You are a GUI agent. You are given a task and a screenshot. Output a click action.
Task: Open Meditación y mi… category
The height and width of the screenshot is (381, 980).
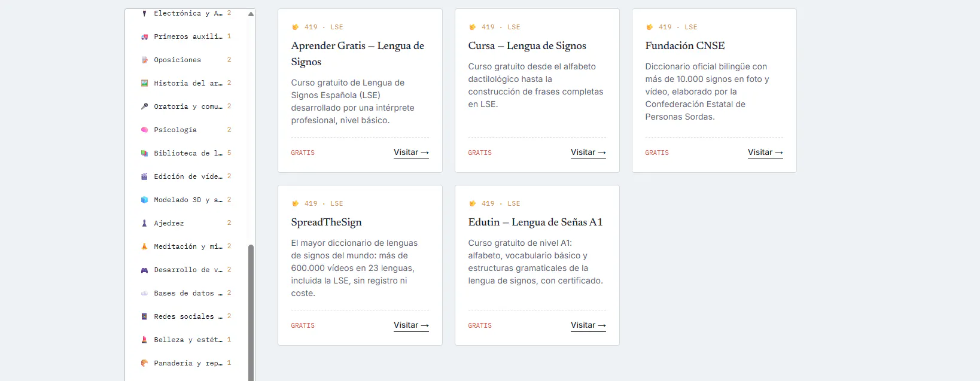[186, 246]
